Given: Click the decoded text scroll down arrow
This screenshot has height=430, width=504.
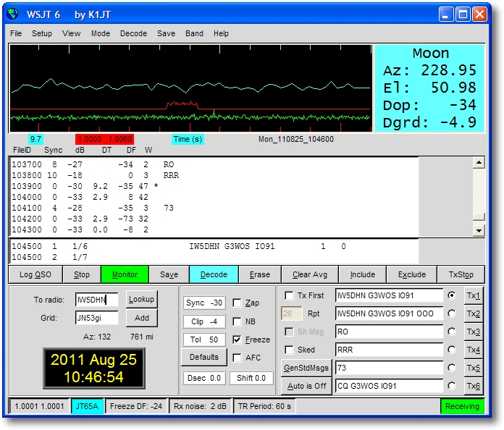Looking at the screenshot, I should [x=479, y=230].
